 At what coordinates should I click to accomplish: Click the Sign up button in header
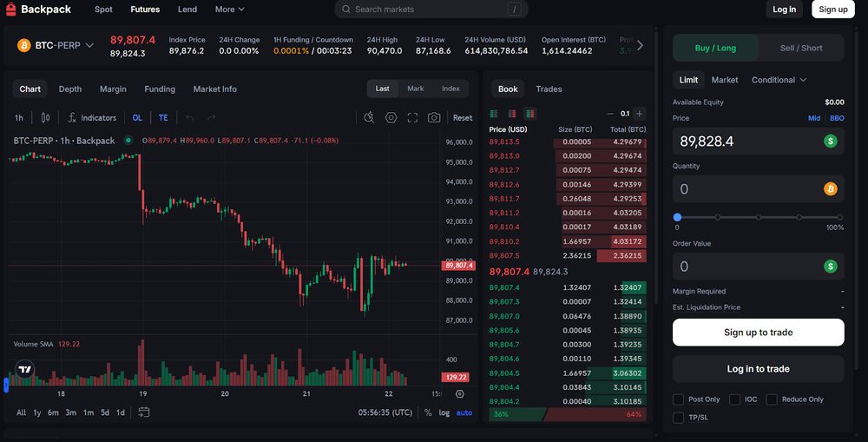pos(833,10)
